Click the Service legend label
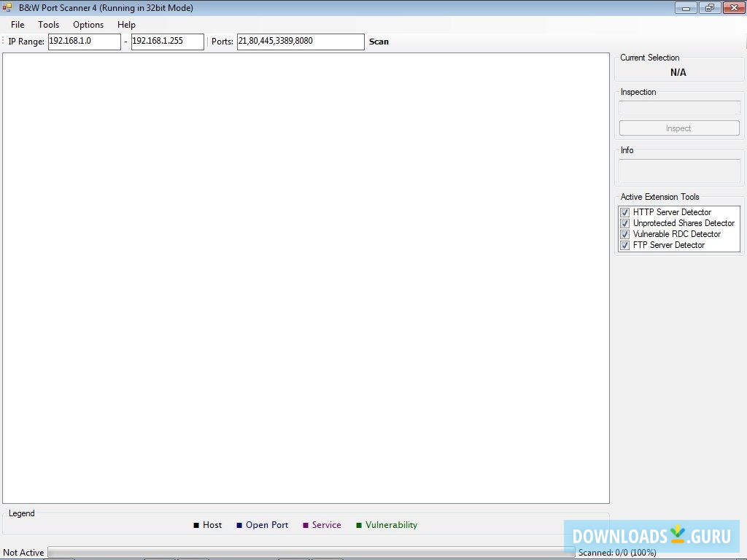Image resolution: width=747 pixels, height=560 pixels. pos(326,525)
